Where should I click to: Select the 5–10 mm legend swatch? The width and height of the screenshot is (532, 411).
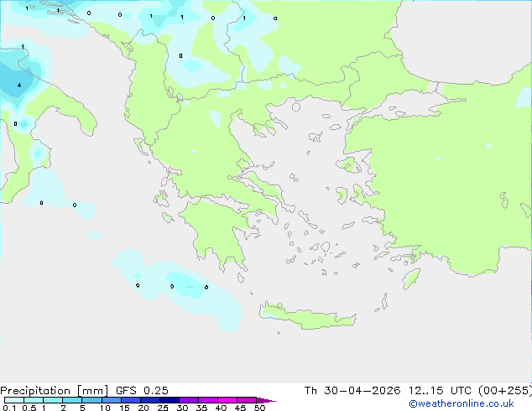(x=91, y=400)
